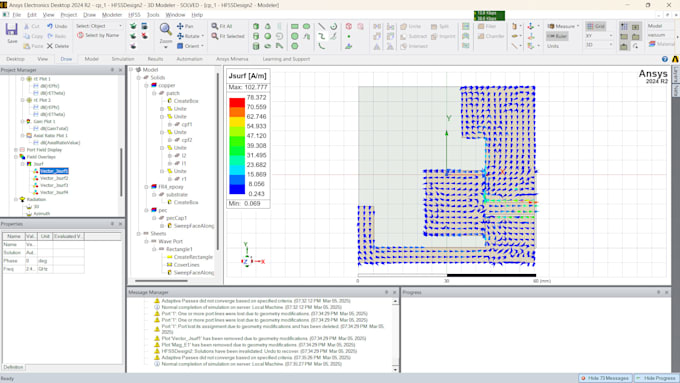Click the Undo button
This screenshot has width=680, height=383.
click(x=57, y=26)
